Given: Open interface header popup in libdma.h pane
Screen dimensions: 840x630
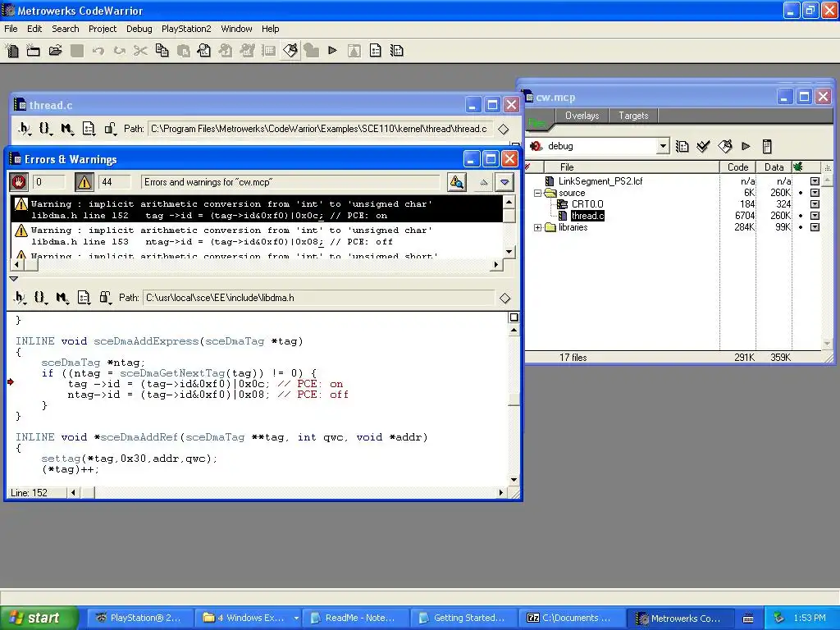Looking at the screenshot, I should click(20, 298).
